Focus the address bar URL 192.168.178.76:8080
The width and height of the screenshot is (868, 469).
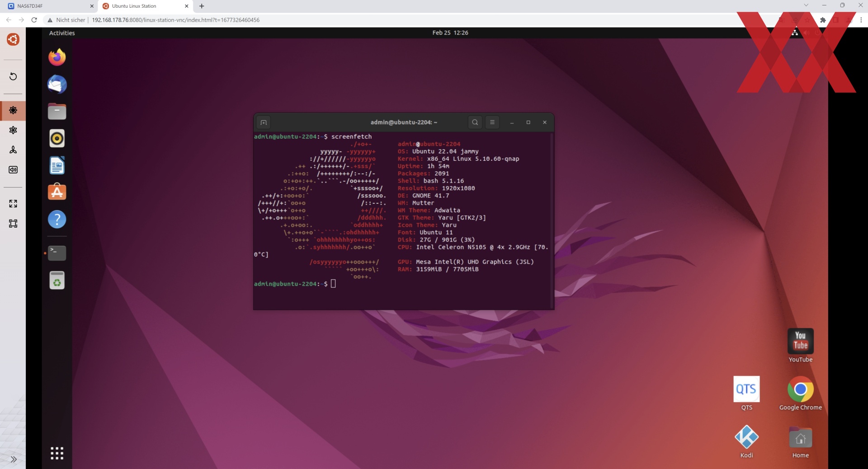tap(176, 20)
